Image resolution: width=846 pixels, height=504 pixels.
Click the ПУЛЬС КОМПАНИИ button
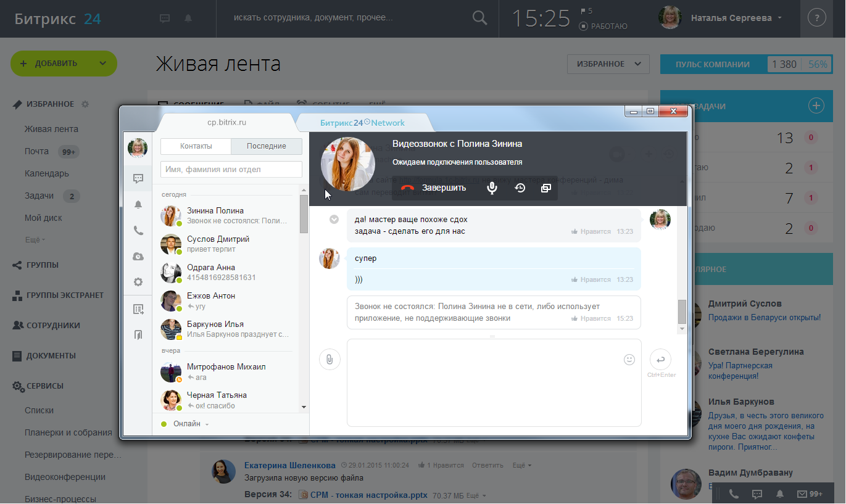713,64
